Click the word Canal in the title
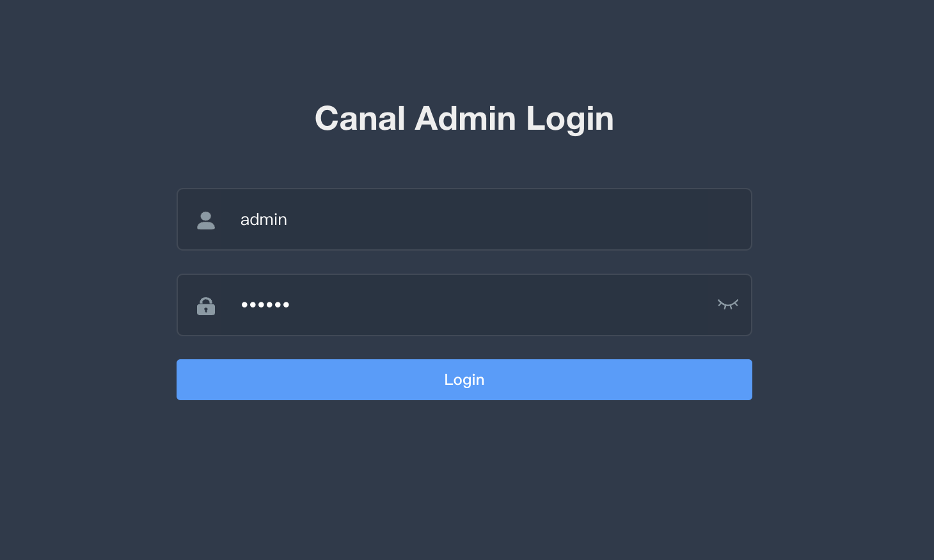 tap(360, 119)
